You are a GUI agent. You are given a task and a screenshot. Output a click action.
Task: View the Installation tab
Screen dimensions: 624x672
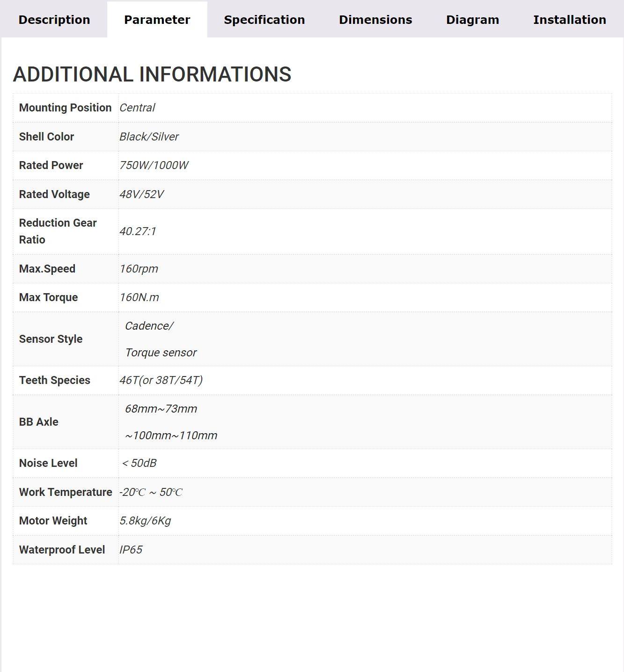pos(569,20)
